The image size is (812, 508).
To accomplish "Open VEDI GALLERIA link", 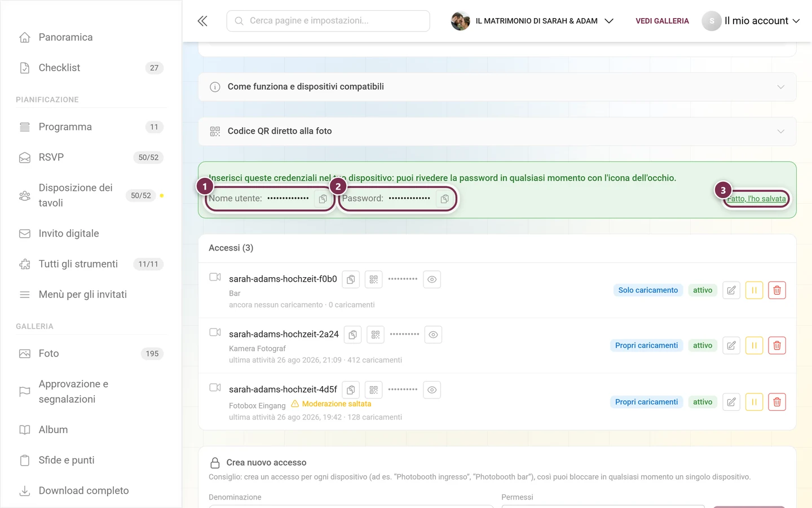I will pos(662,21).
